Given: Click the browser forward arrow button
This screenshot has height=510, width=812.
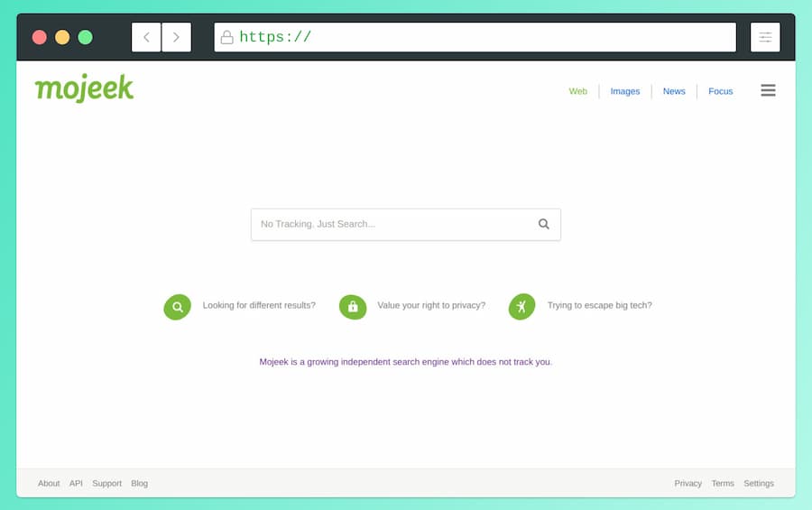Looking at the screenshot, I should click(176, 37).
